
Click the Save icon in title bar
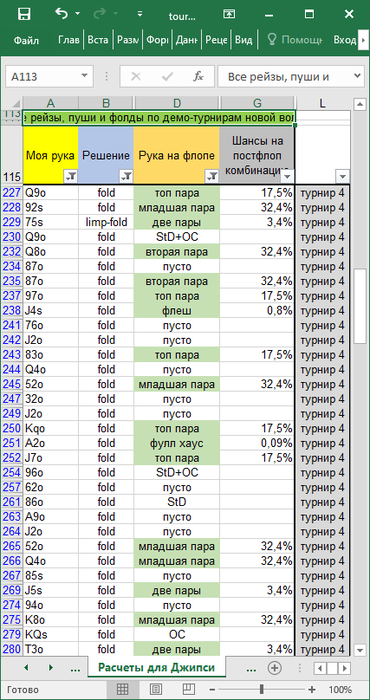pos(24,14)
